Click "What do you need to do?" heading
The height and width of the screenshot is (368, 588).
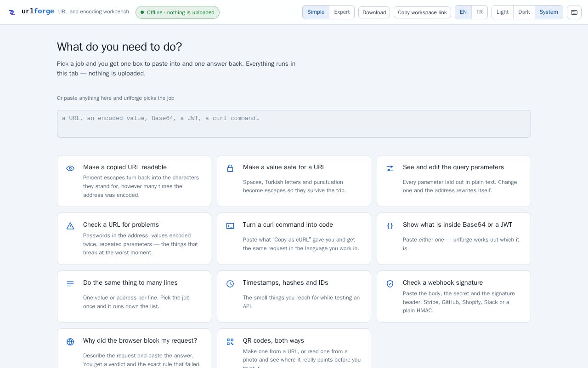click(x=119, y=46)
